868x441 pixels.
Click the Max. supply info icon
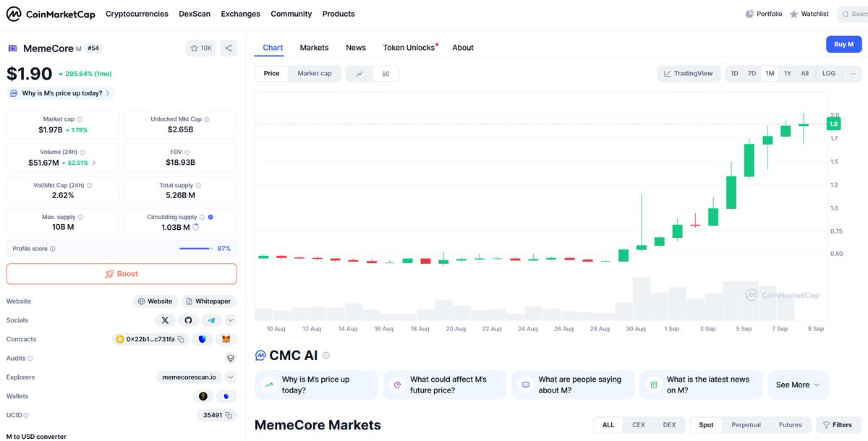click(80, 217)
